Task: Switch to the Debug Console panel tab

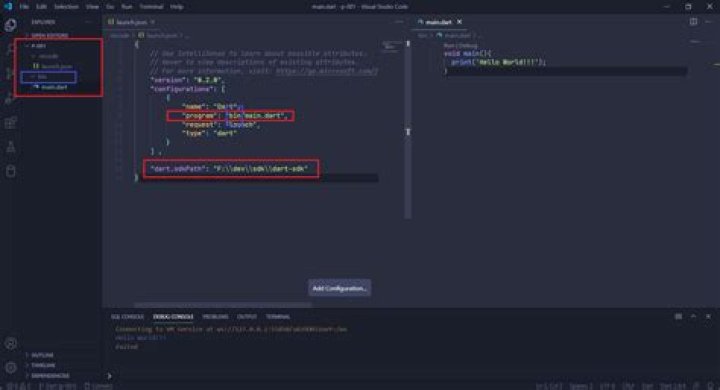Action: [173, 317]
